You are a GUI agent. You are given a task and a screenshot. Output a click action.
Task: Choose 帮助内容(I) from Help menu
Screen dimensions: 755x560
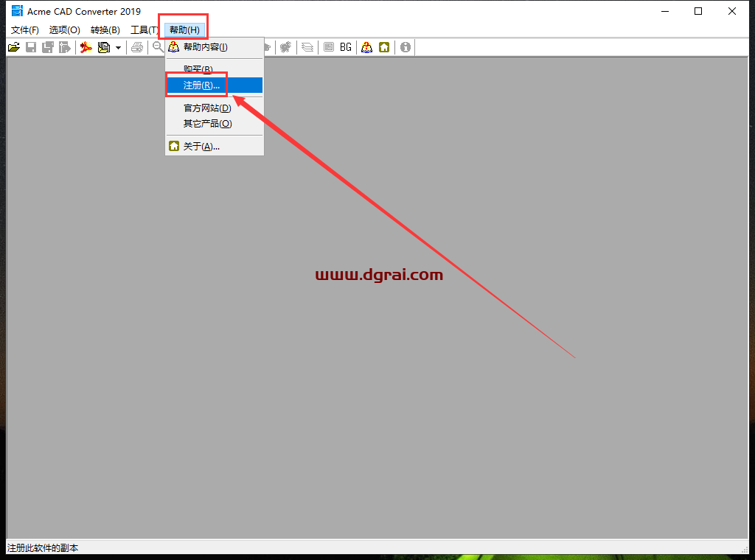pos(215,47)
